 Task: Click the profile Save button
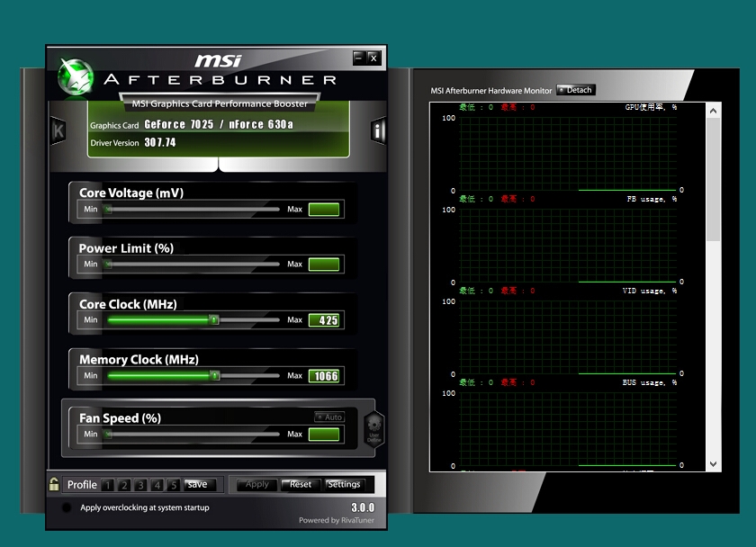point(200,484)
